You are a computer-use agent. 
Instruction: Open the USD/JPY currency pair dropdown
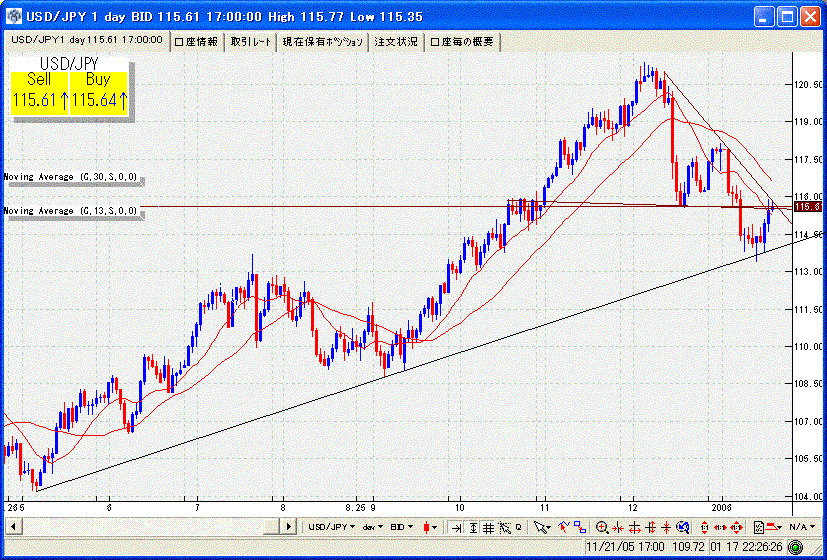click(331, 527)
